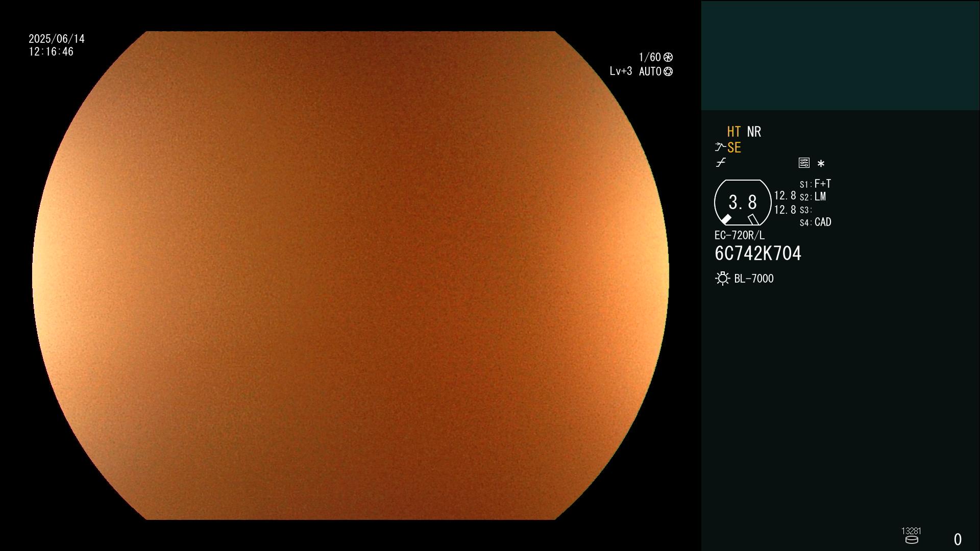Click the scope model EC-720R/L
The height and width of the screenshot is (551, 980).
click(x=740, y=236)
